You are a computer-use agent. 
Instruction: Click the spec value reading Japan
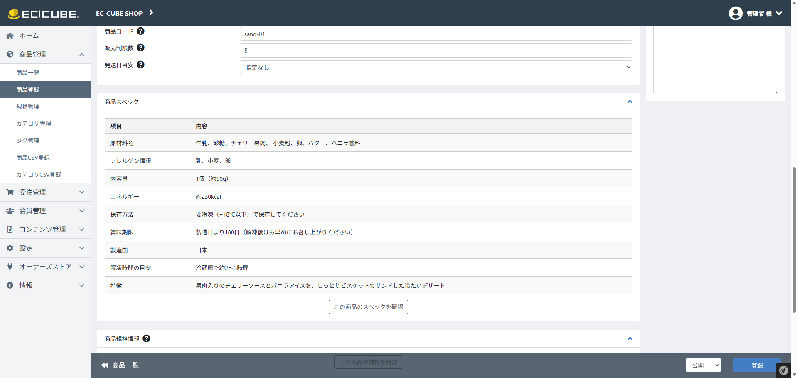tap(202, 250)
